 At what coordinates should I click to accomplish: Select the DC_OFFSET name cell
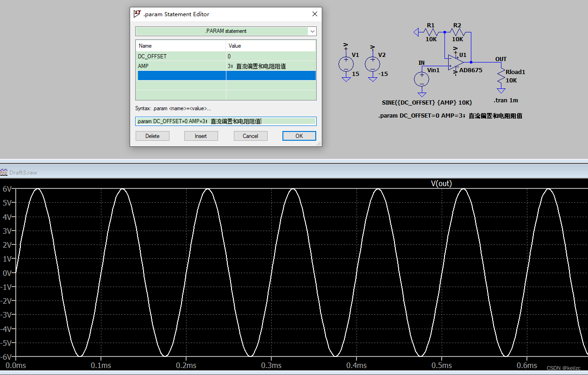[181, 56]
